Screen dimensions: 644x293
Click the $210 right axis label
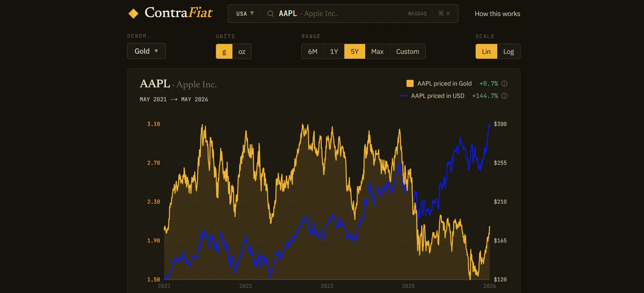(500, 202)
